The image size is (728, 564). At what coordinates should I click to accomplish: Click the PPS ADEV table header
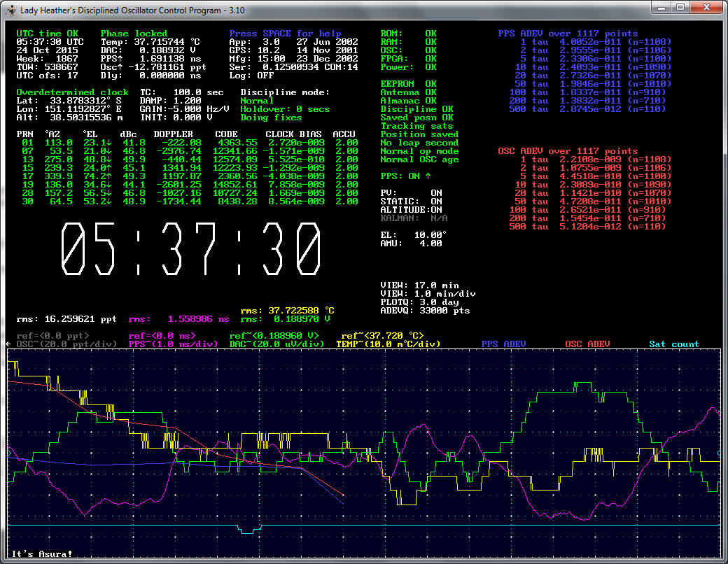tap(567, 34)
